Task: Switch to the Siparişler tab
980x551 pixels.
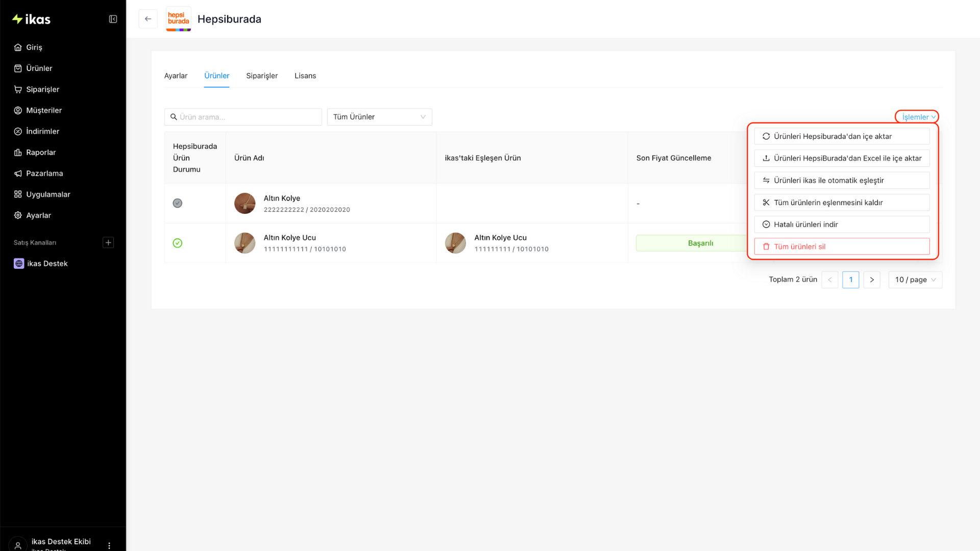Action: pyautogui.click(x=262, y=76)
